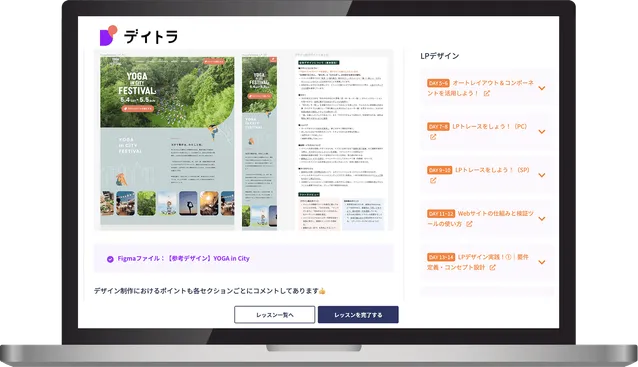638x367 pixels.
Task: Expand the DAY 7-8 LPトレース PC chevron
Action: click(542, 131)
